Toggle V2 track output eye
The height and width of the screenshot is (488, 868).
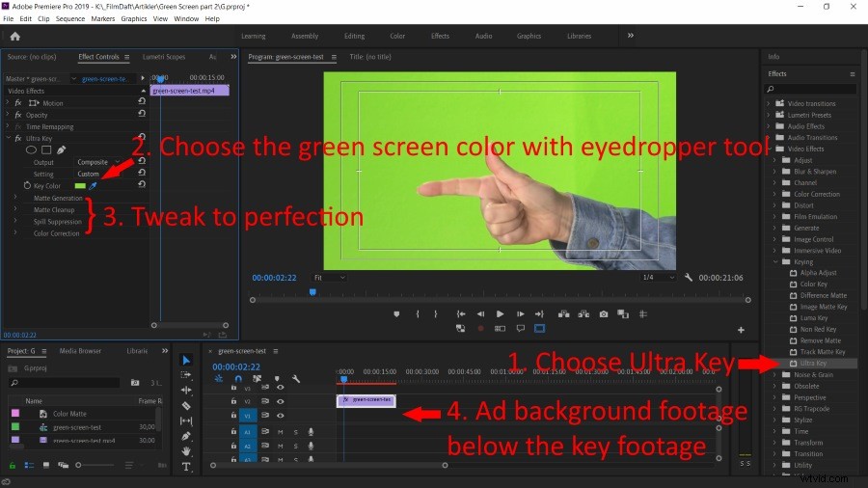(x=280, y=401)
